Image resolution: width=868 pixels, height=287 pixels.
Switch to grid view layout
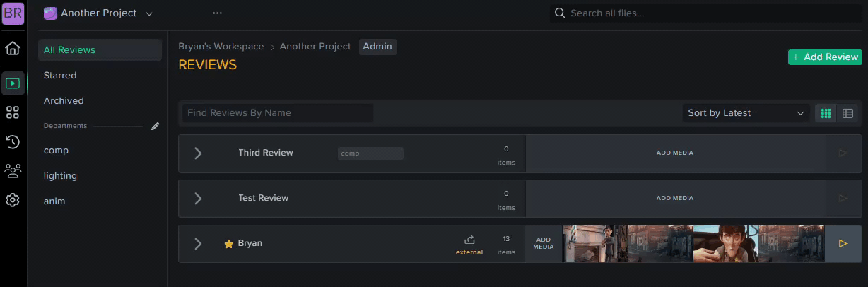[826, 113]
